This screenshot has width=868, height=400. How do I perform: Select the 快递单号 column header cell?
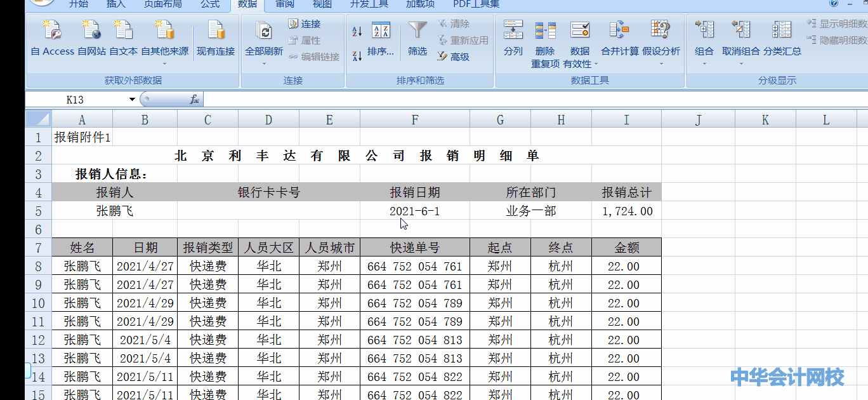click(x=415, y=248)
